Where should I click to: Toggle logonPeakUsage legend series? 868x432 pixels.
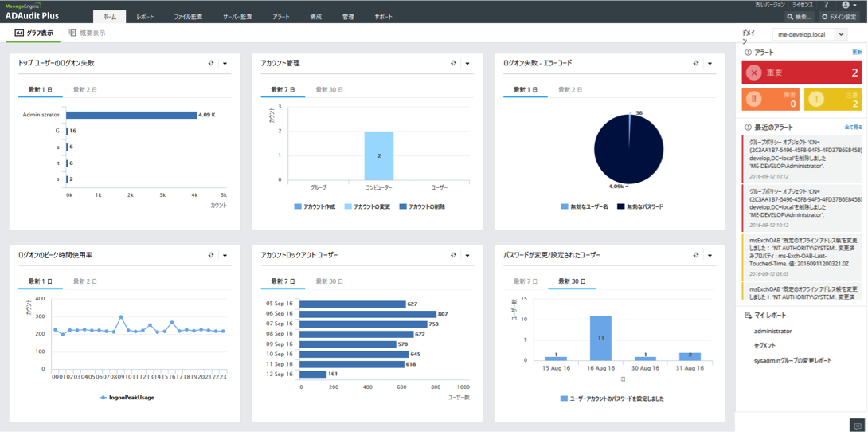point(127,397)
